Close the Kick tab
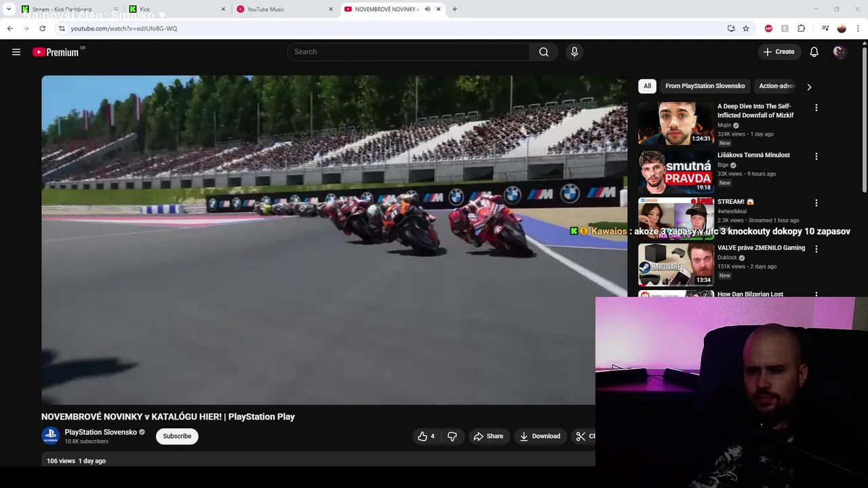Viewport: 868px width, 488px height. [223, 9]
